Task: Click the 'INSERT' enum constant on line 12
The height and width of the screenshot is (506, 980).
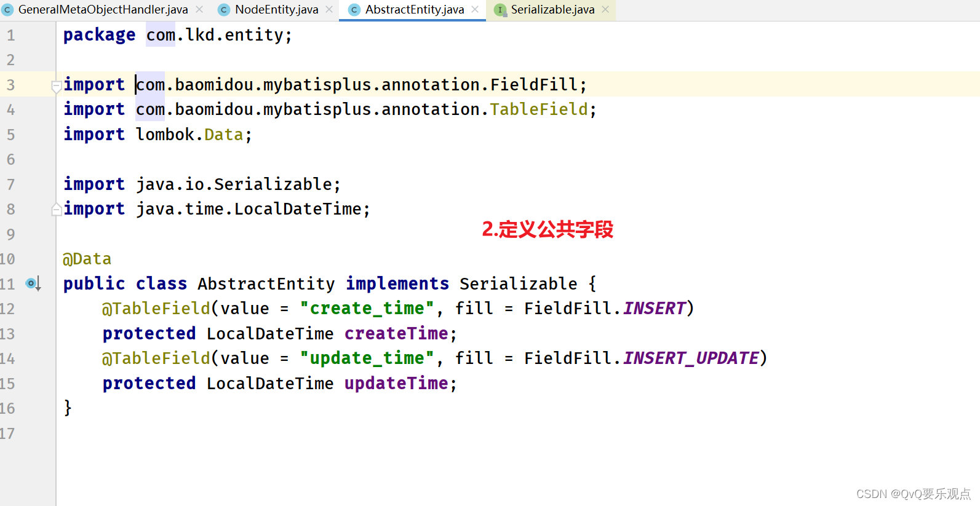Action: [655, 309]
